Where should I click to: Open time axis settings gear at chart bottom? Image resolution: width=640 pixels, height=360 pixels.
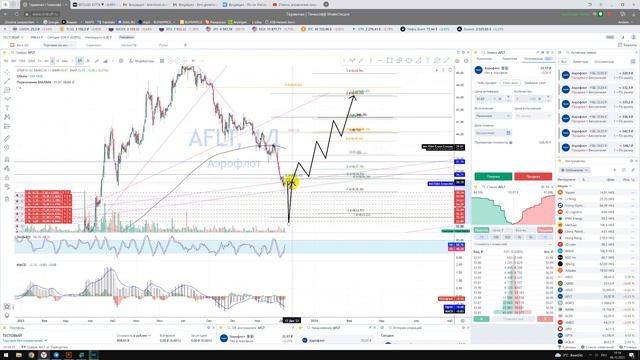click(x=462, y=321)
